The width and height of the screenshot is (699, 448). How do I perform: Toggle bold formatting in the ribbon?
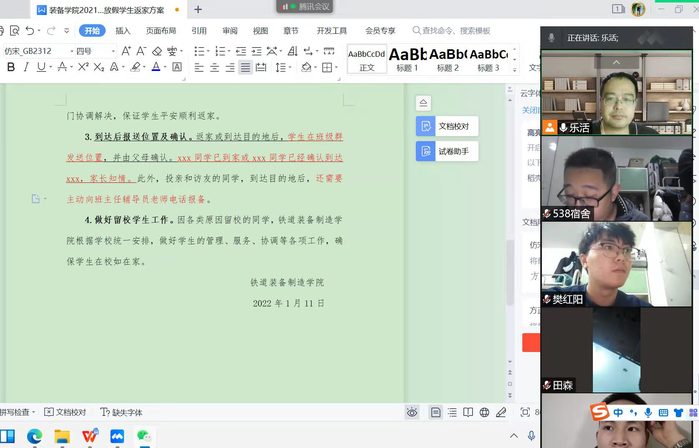pos(11,67)
